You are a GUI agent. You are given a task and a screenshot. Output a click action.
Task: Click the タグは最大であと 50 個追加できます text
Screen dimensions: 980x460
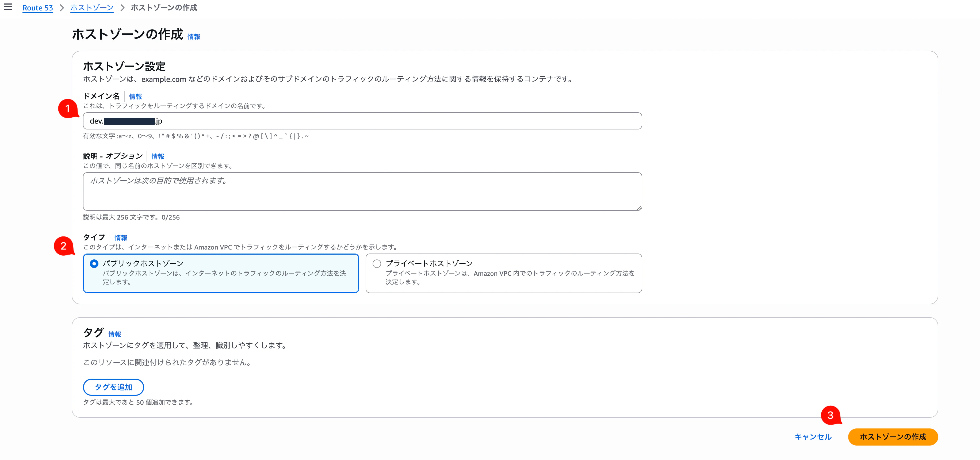(139, 402)
